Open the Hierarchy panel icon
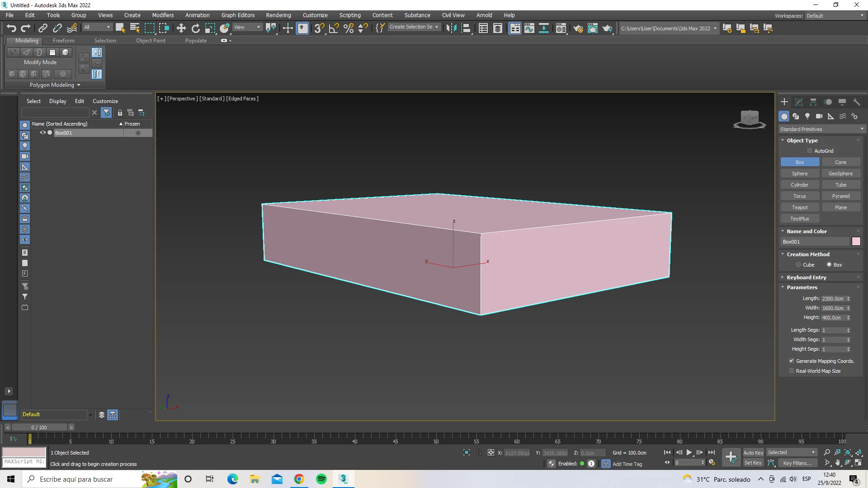868x488 pixels. [x=813, y=102]
